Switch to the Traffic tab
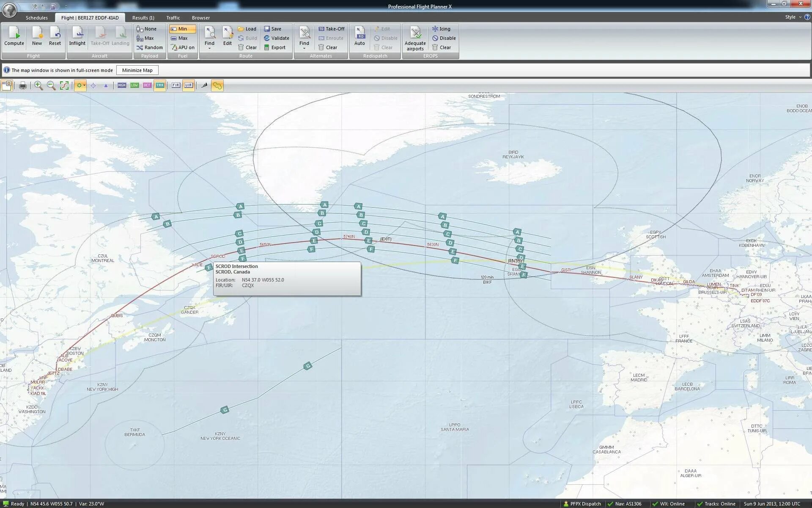Image resolution: width=812 pixels, height=508 pixels. (x=173, y=17)
